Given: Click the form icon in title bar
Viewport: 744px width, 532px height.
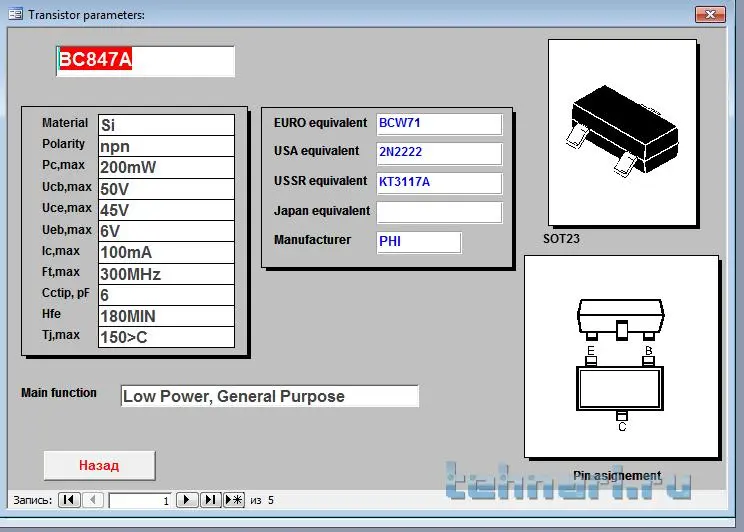Looking at the screenshot, I should click(15, 14).
